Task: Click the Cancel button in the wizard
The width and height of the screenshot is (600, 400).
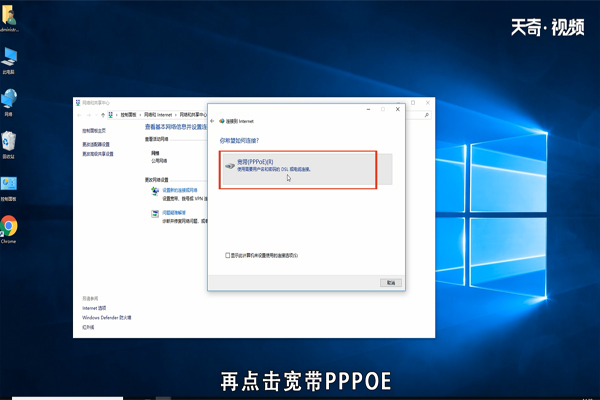Action: pos(391,282)
